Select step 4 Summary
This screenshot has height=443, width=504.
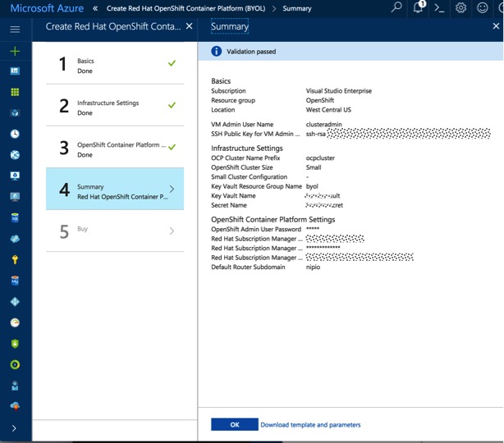tap(115, 189)
